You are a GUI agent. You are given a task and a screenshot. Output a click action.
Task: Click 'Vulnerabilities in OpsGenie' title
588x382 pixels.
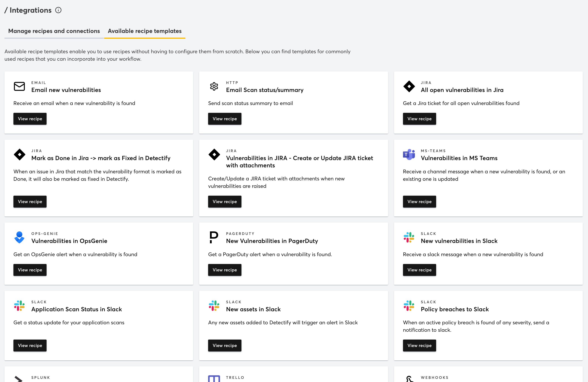click(x=69, y=241)
